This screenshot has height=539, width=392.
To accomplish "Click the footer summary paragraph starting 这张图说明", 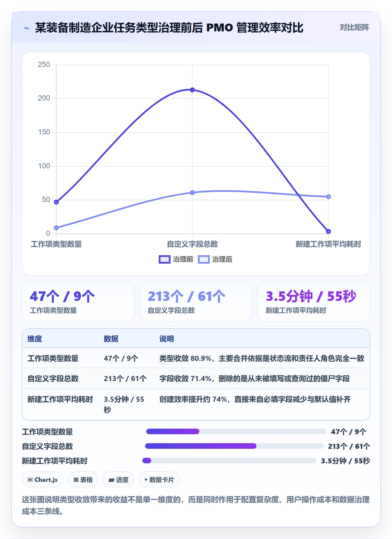I will click(196, 505).
